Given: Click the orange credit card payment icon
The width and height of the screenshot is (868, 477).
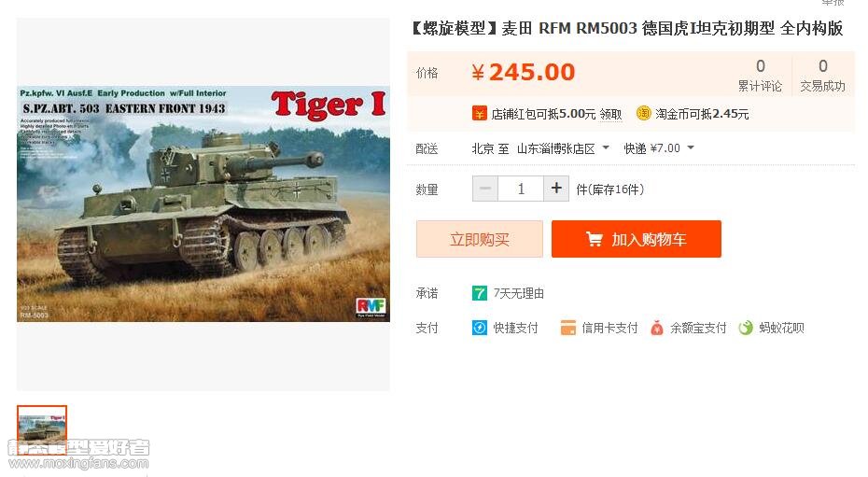Looking at the screenshot, I should (x=568, y=328).
